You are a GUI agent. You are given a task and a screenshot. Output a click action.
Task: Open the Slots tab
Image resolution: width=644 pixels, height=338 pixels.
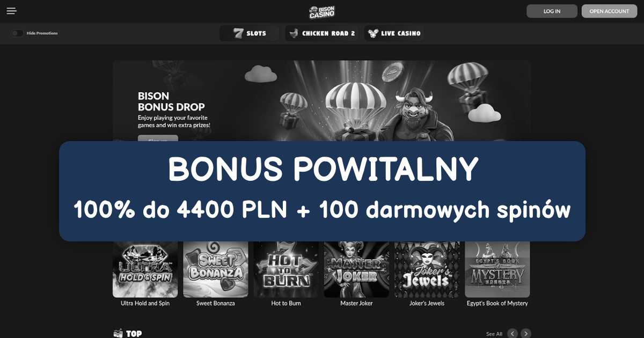pos(250,33)
